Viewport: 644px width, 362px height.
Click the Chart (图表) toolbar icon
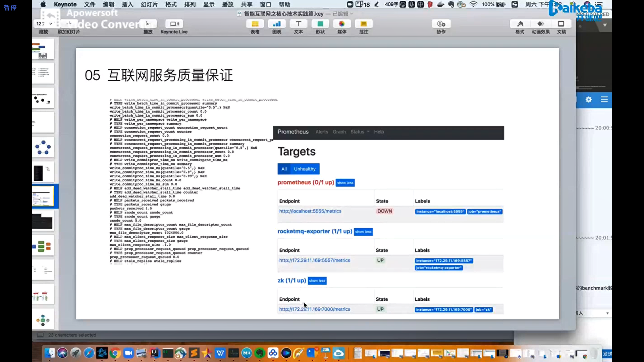[277, 24]
